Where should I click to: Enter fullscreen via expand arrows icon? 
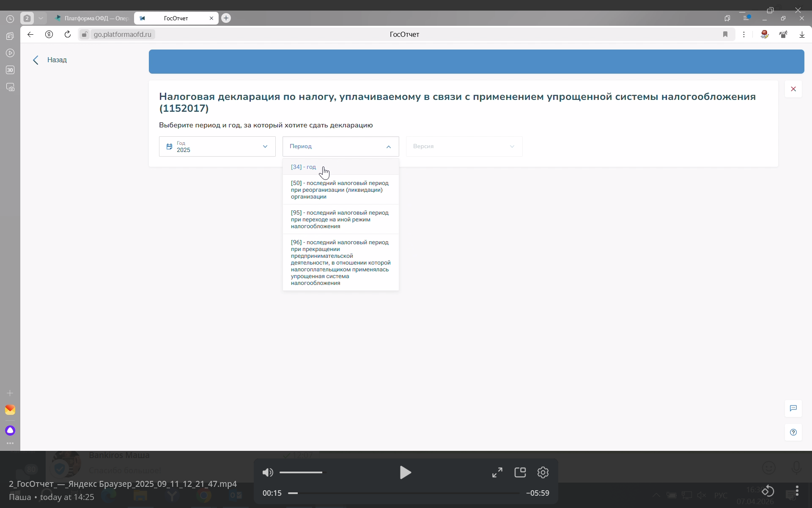497,472
